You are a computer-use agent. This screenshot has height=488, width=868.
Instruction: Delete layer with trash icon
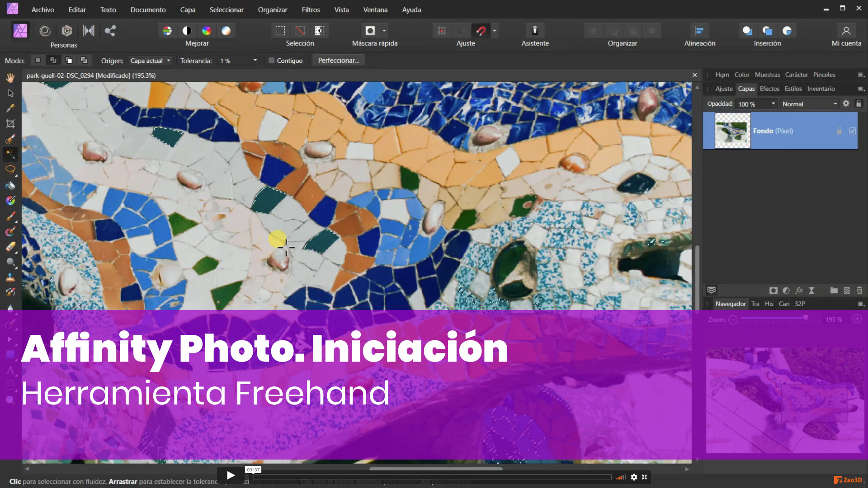[x=859, y=291]
